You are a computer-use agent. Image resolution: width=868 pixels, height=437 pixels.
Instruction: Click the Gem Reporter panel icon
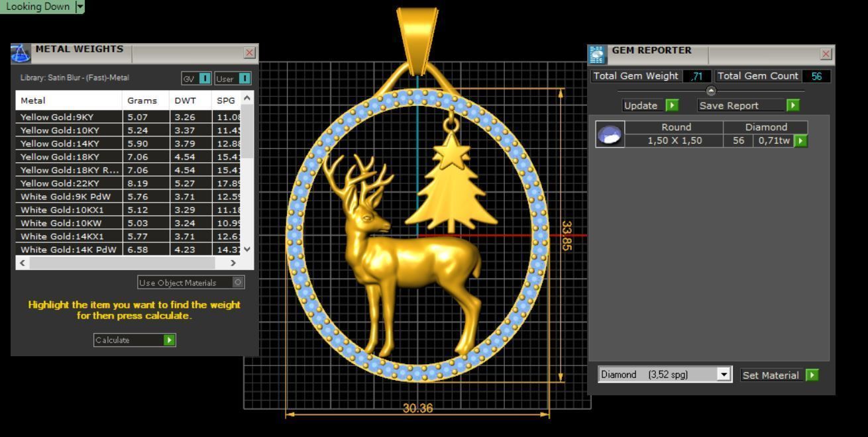(598, 54)
